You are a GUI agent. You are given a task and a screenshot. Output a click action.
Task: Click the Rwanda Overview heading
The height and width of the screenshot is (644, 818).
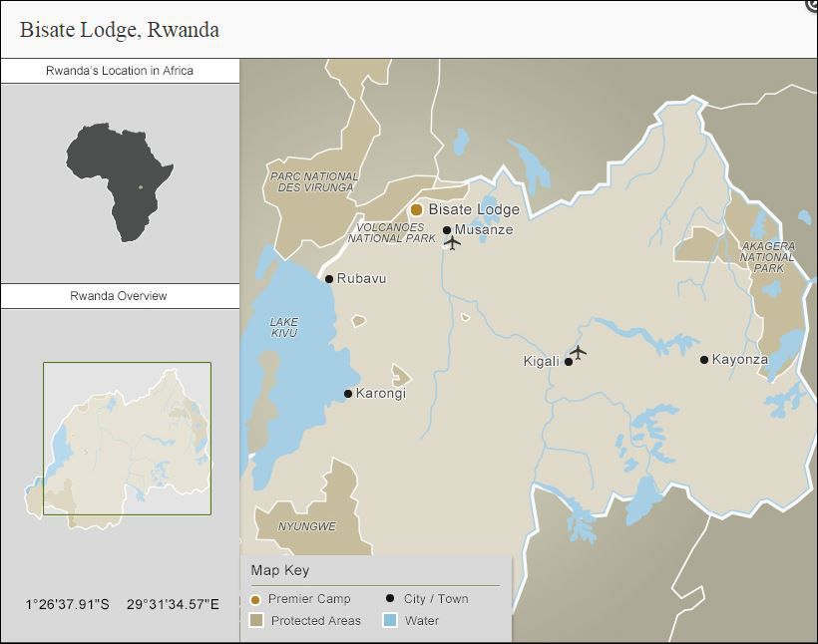coord(119,296)
